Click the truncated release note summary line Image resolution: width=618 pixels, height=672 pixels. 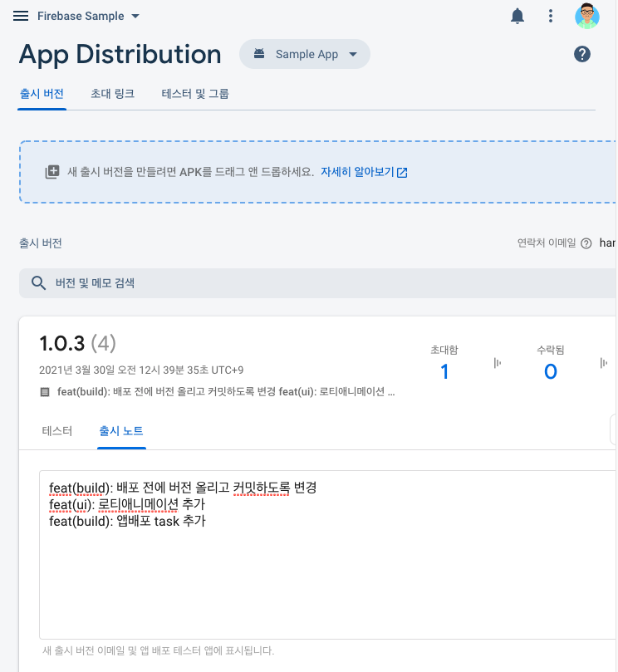click(226, 392)
